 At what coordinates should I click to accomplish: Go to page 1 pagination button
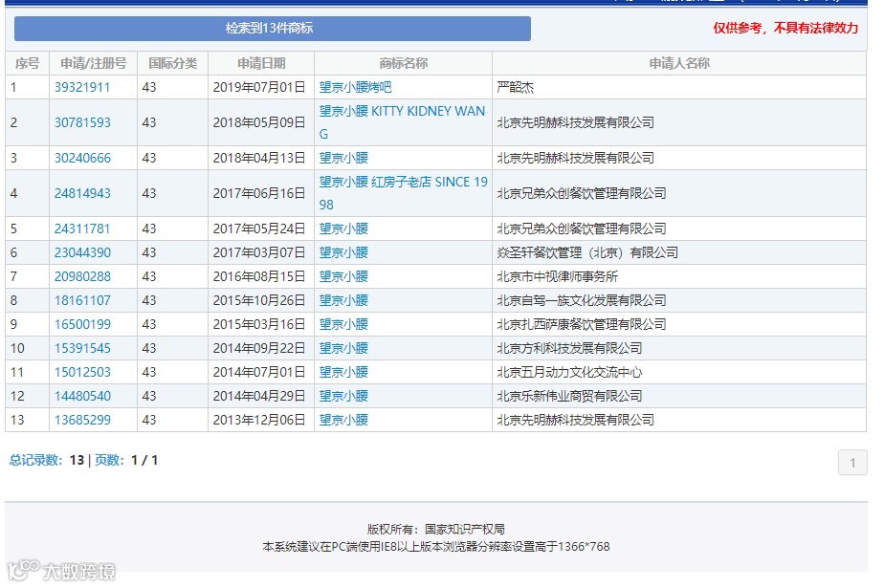point(852,463)
